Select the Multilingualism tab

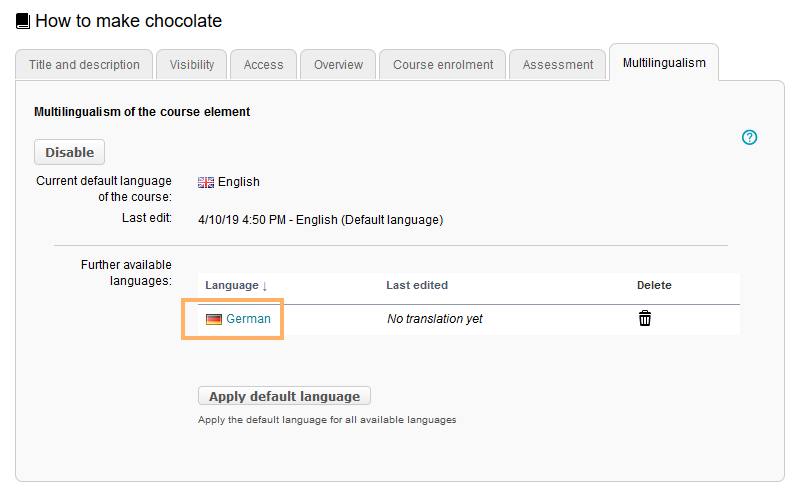click(664, 63)
